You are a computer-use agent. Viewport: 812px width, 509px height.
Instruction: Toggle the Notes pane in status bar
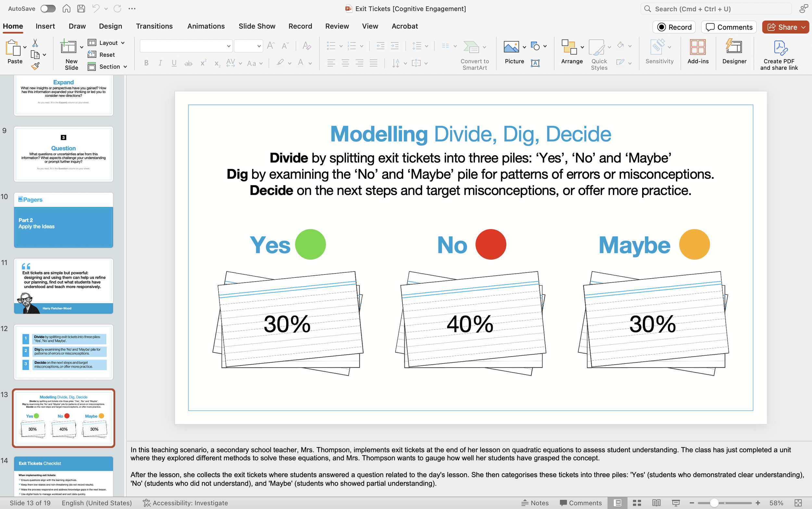[535, 503]
